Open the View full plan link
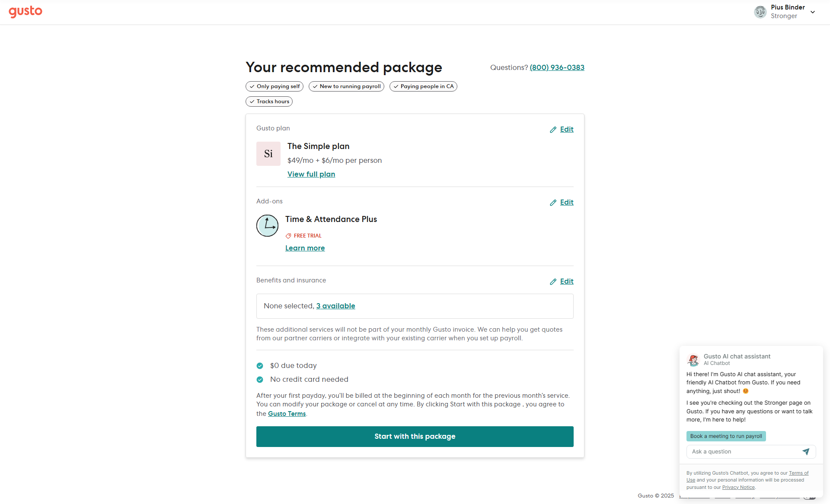The width and height of the screenshot is (830, 504). coord(311,174)
